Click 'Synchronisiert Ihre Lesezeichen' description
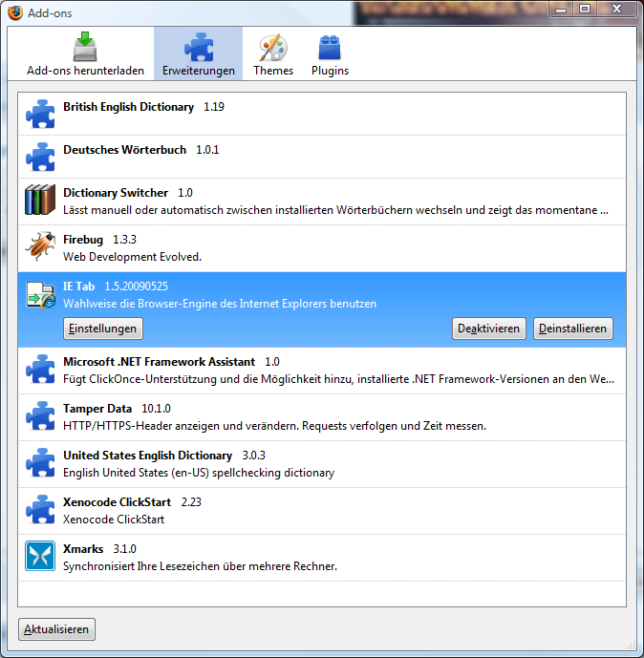 tap(200, 566)
